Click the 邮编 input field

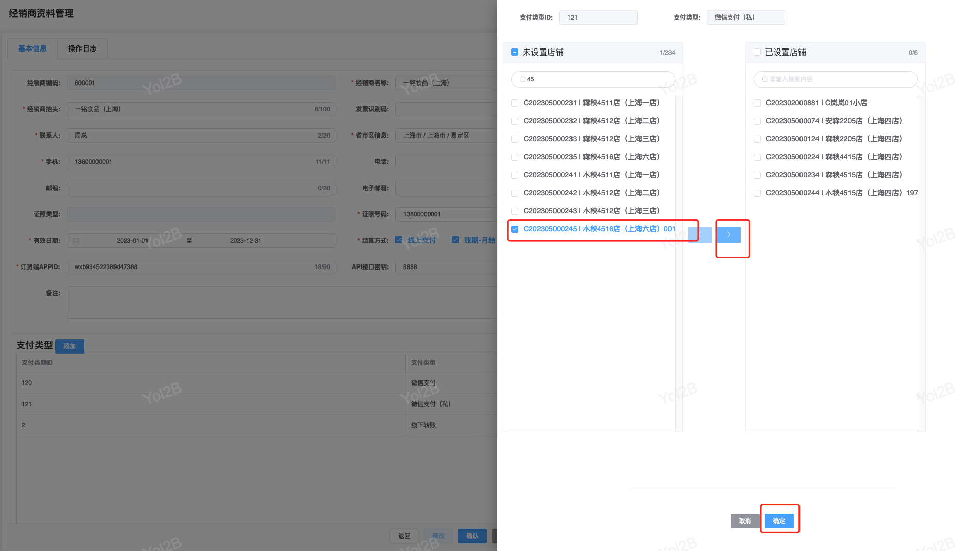click(x=201, y=188)
